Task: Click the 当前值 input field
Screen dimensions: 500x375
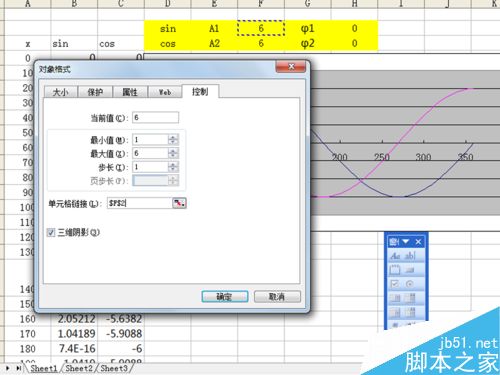Action: 155,117
